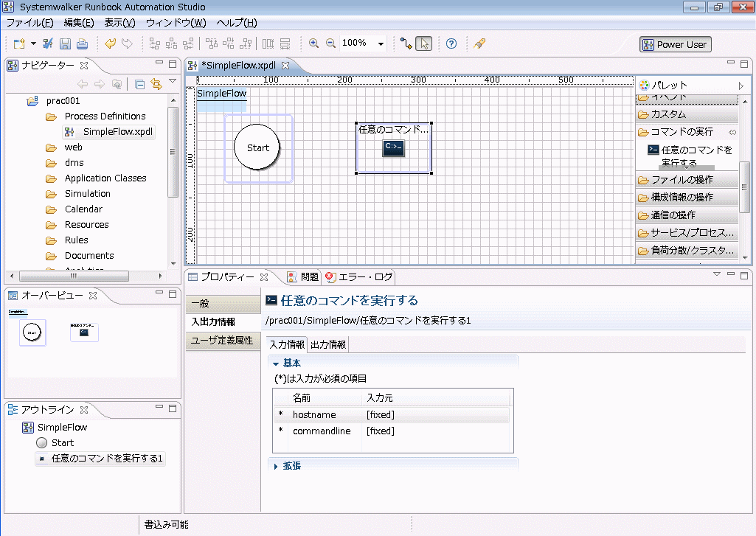The width and height of the screenshot is (756, 536).
Task: Expand the ファイルの操作 palette drawer
Action: (687, 180)
